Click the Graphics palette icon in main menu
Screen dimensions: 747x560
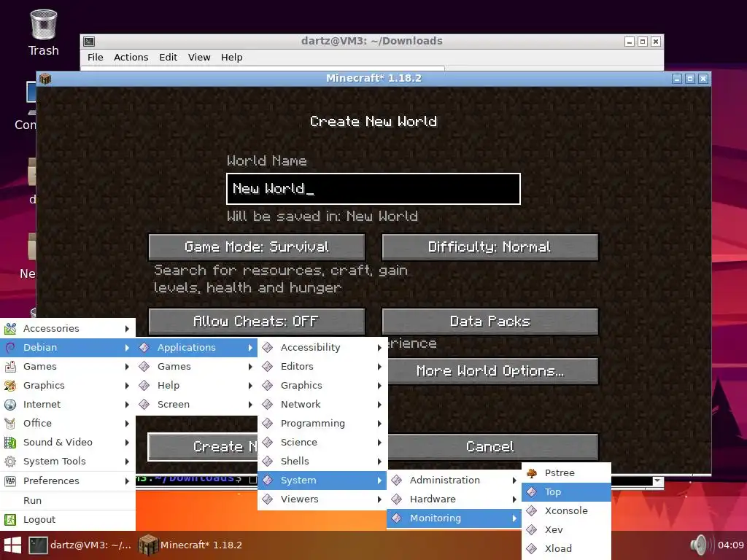10,386
